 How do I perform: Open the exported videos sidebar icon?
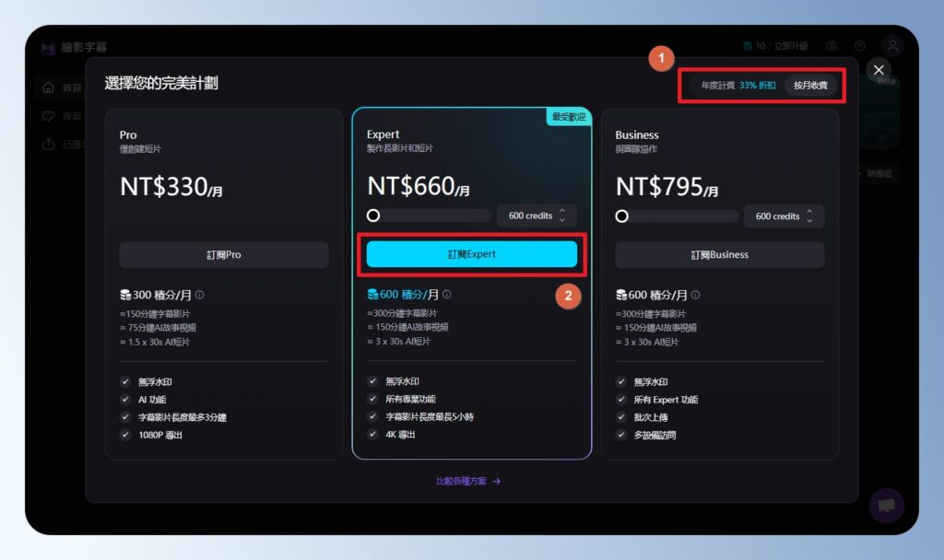48,144
